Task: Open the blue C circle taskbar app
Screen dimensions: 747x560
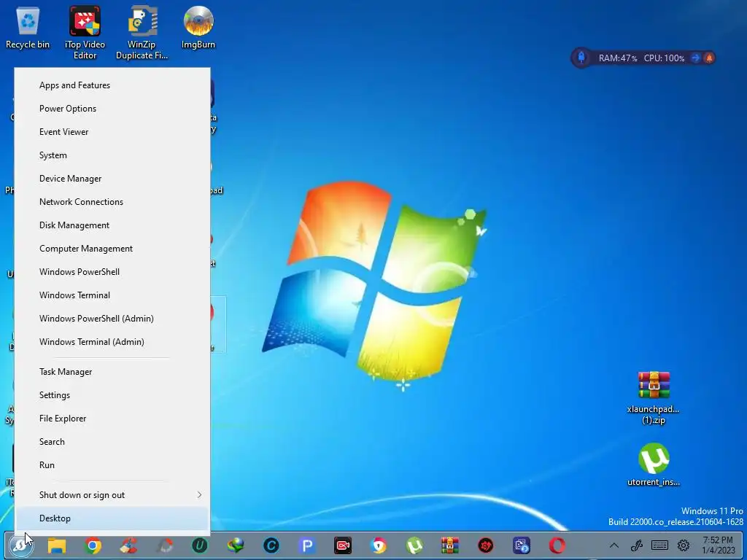Action: point(271,545)
